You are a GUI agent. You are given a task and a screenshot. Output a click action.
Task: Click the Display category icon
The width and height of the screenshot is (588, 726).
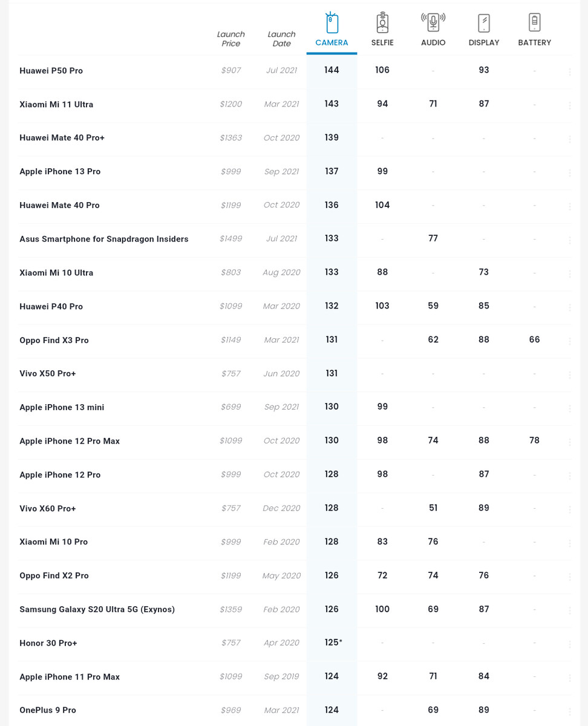[484, 23]
